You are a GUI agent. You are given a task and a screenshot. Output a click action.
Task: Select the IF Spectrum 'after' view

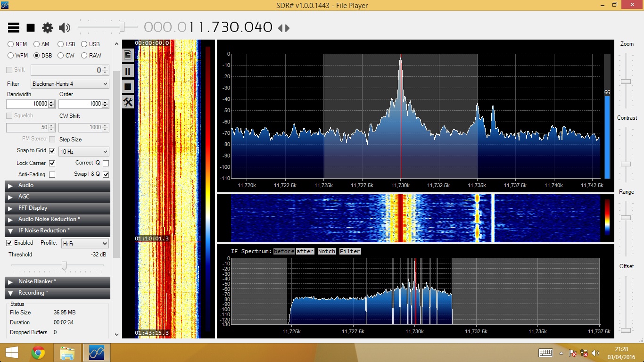[305, 251]
